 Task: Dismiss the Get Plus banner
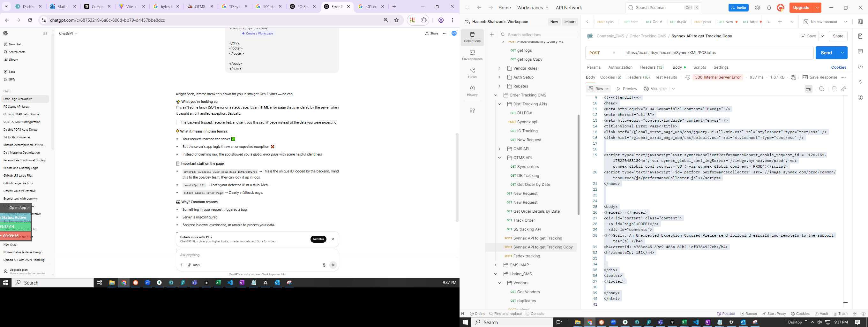pos(333,239)
